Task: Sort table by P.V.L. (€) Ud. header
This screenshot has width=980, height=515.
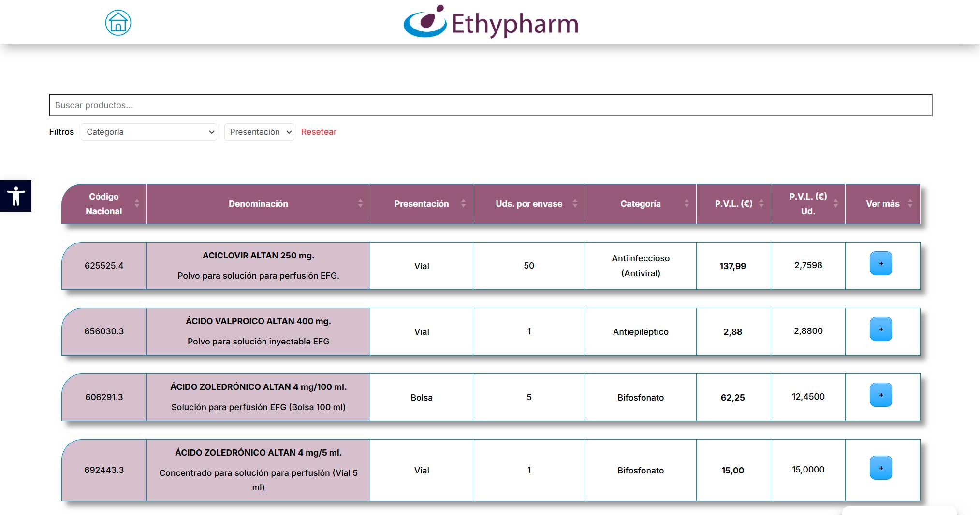Action: 807,204
